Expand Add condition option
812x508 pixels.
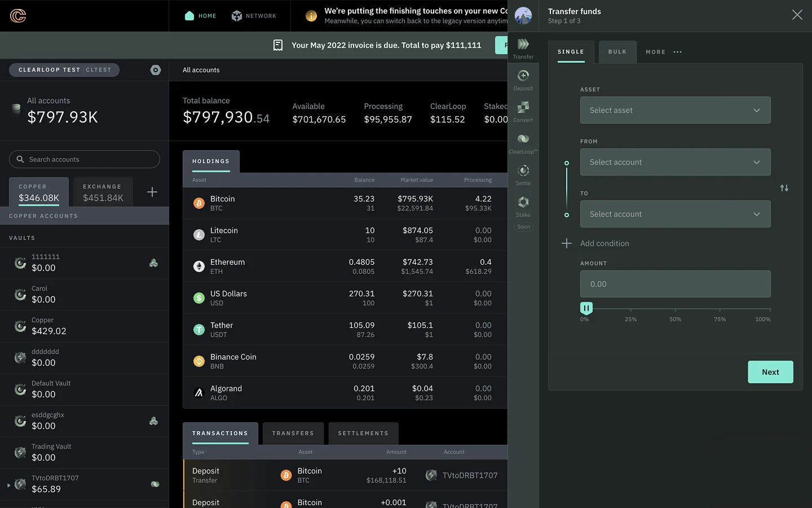click(595, 243)
